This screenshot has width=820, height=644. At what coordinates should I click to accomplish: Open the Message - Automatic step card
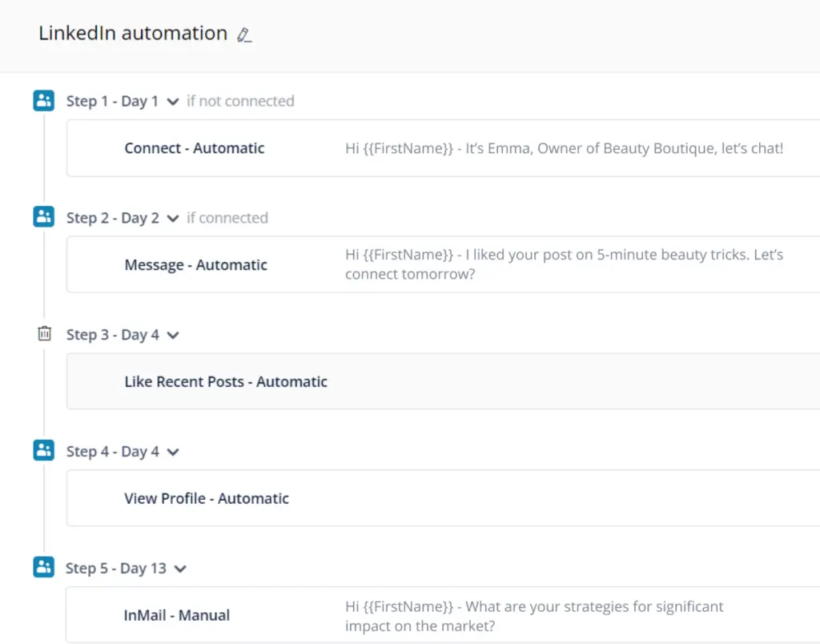[195, 264]
